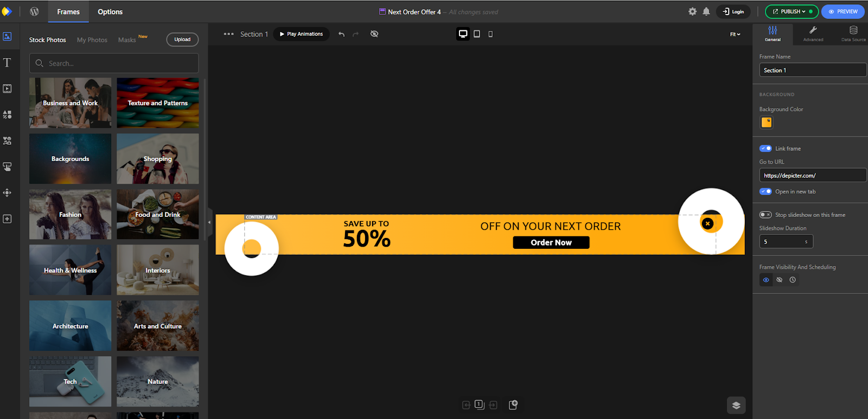Switch to the Options tab
This screenshot has height=419, width=868.
110,11
